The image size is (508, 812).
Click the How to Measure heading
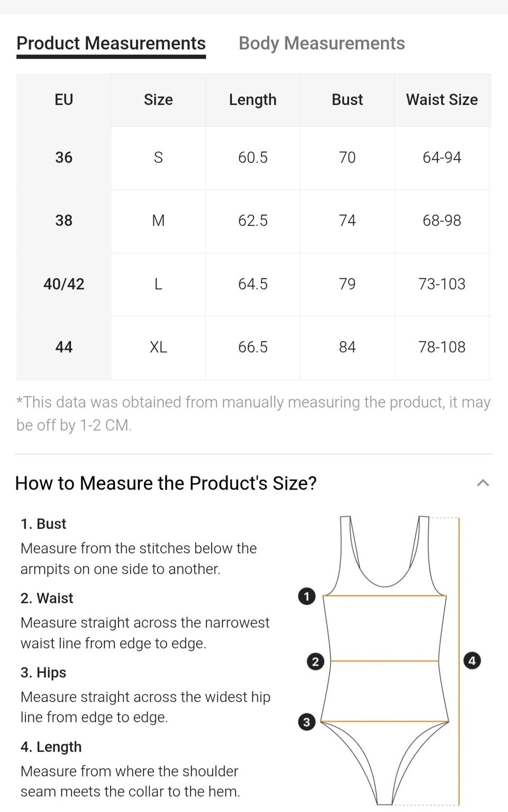[166, 483]
